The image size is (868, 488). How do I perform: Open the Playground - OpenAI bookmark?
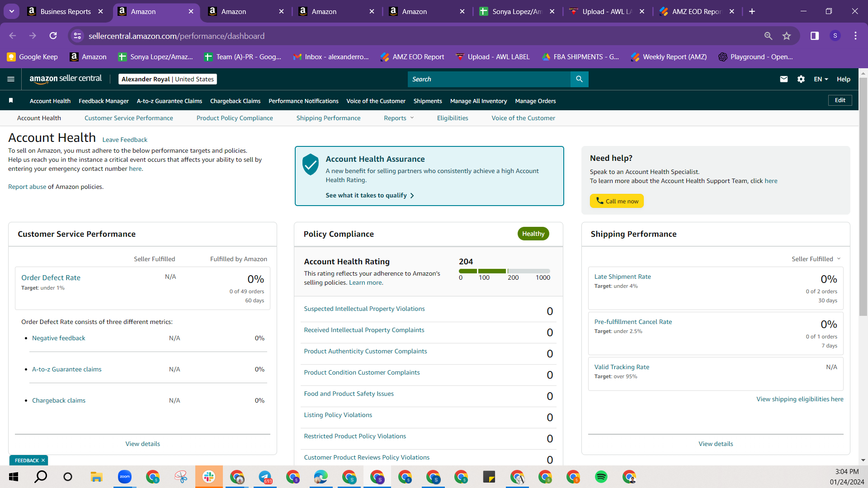click(x=755, y=57)
